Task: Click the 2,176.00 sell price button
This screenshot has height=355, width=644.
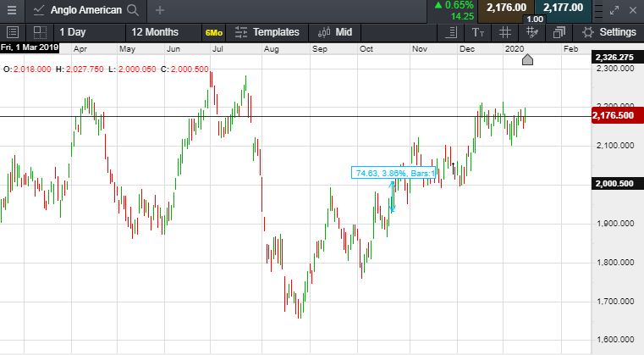Action: tap(507, 8)
